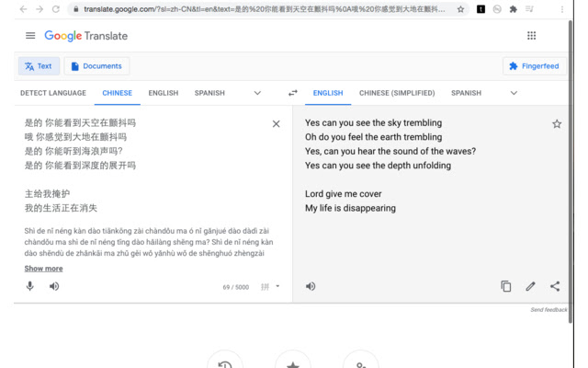
Task: Listen to the English translation
Action: 311,286
